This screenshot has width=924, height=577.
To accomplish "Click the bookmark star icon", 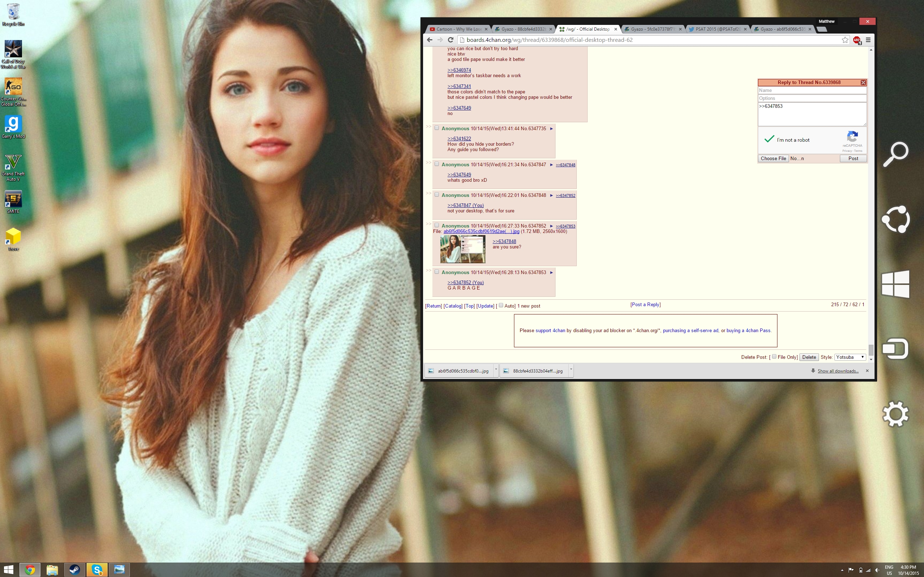I will click(845, 40).
